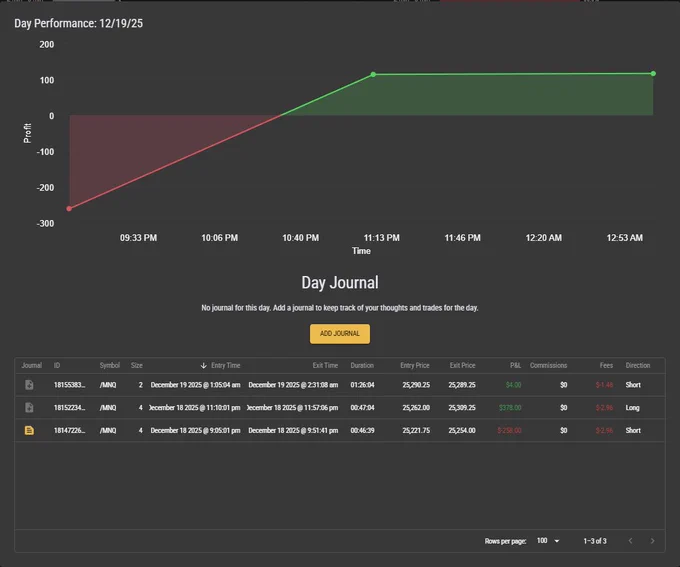Click the $-1.48 fees value

coord(604,385)
